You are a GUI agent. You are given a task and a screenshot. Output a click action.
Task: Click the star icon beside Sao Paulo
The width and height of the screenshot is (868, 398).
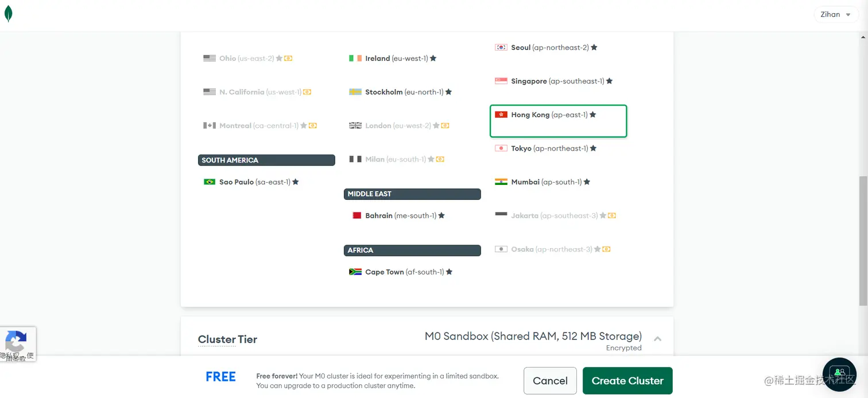pos(296,182)
